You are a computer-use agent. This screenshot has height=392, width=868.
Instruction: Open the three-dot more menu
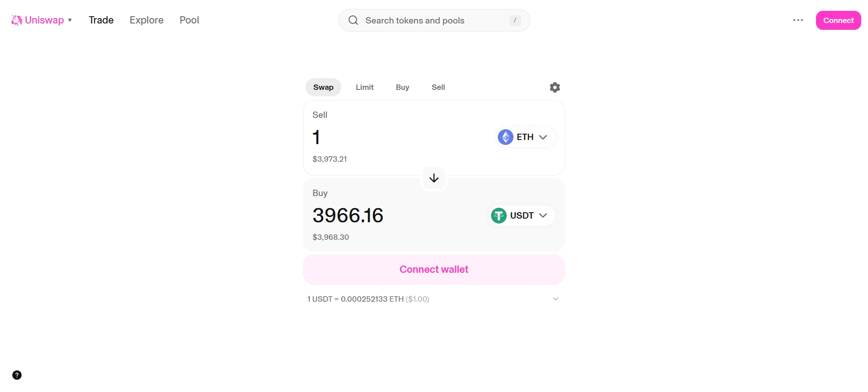[798, 20]
